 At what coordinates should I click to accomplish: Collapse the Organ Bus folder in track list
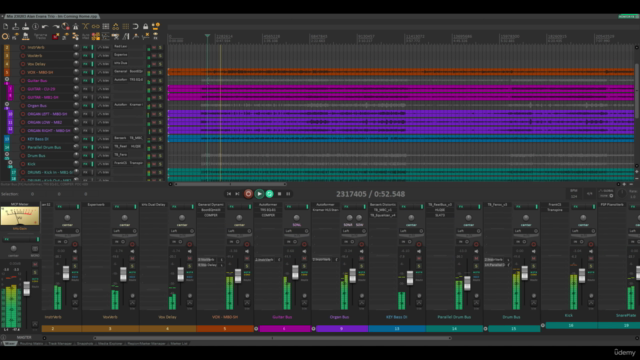[x=7, y=104]
